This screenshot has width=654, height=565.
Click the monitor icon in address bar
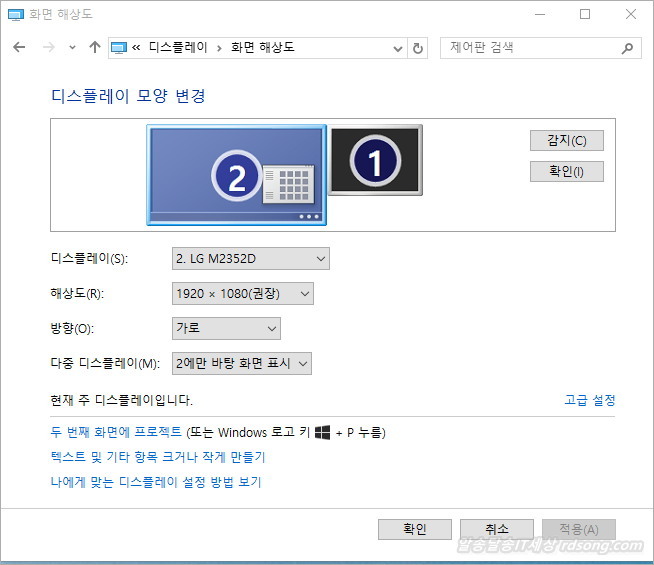click(x=120, y=48)
